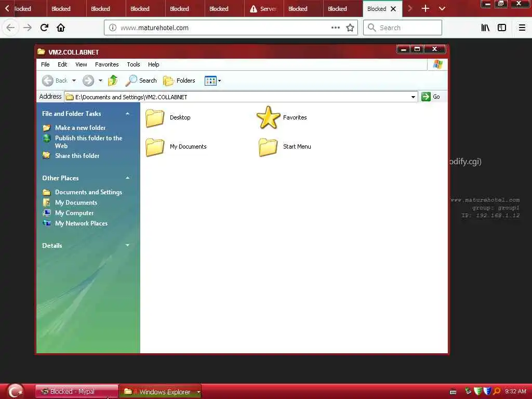
Task: Open the Back history dropdown arrow
Action: pos(74,81)
